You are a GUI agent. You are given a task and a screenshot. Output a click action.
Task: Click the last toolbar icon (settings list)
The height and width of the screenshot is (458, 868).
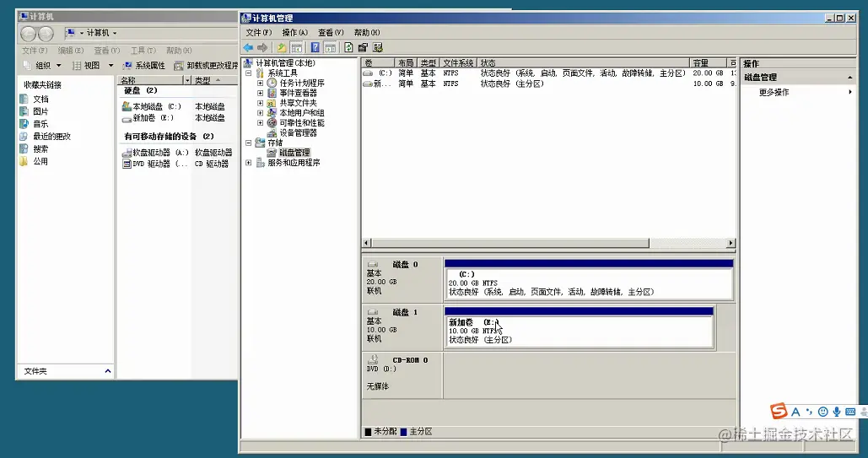tap(378, 47)
